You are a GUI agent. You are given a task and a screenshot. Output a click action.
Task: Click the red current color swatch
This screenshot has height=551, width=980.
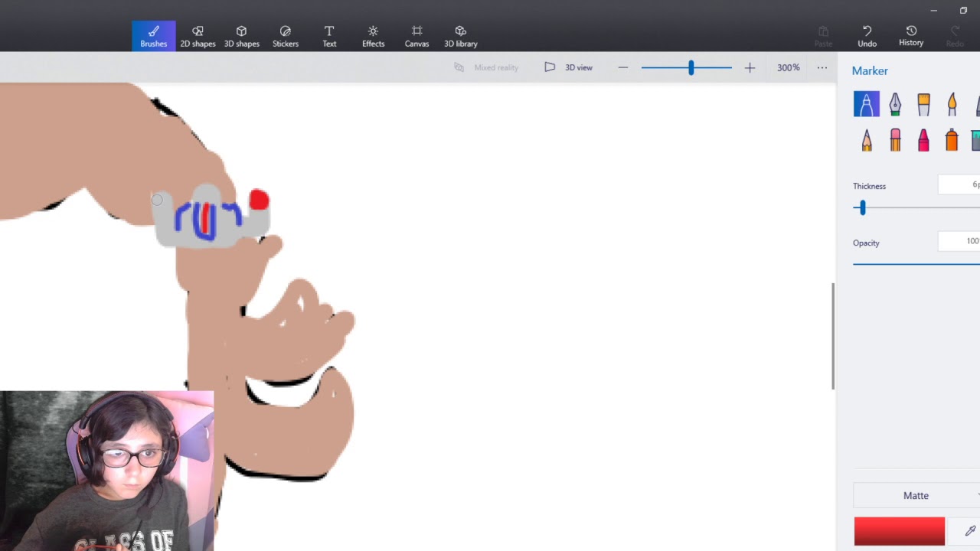899,531
